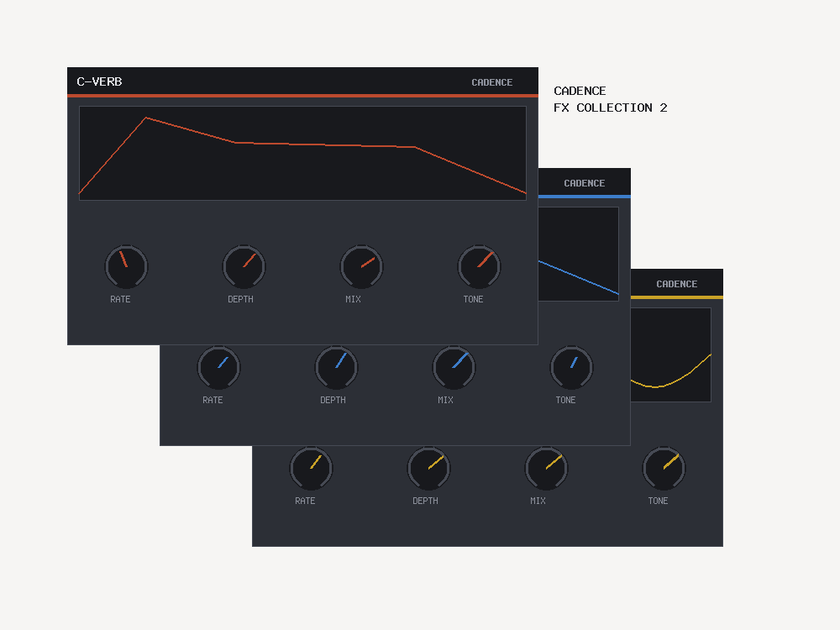
Task: Click the blue DEPTH knob
Action: [336, 367]
